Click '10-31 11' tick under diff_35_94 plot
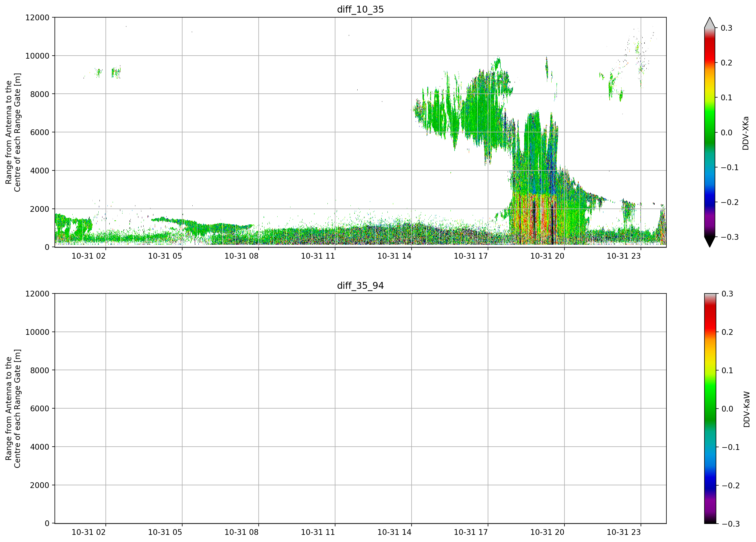Screen dimensions: 756x542 coord(318,532)
